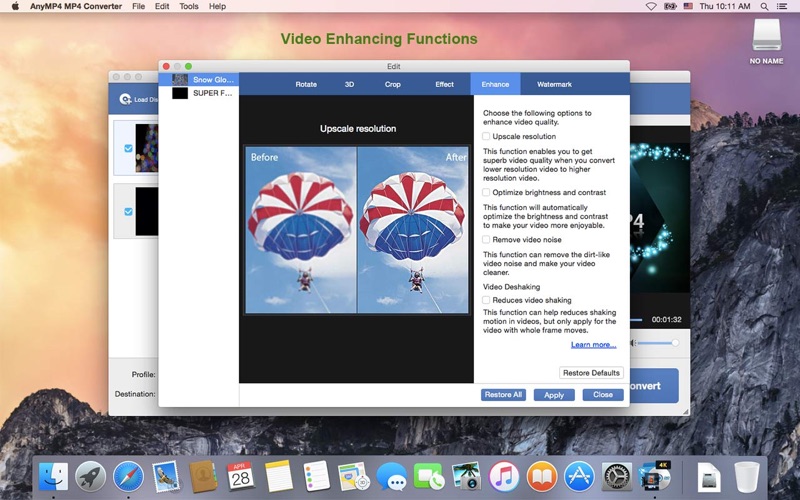Click the Spotlight search icon
Screen dimensions: 800x500
pos(764,7)
